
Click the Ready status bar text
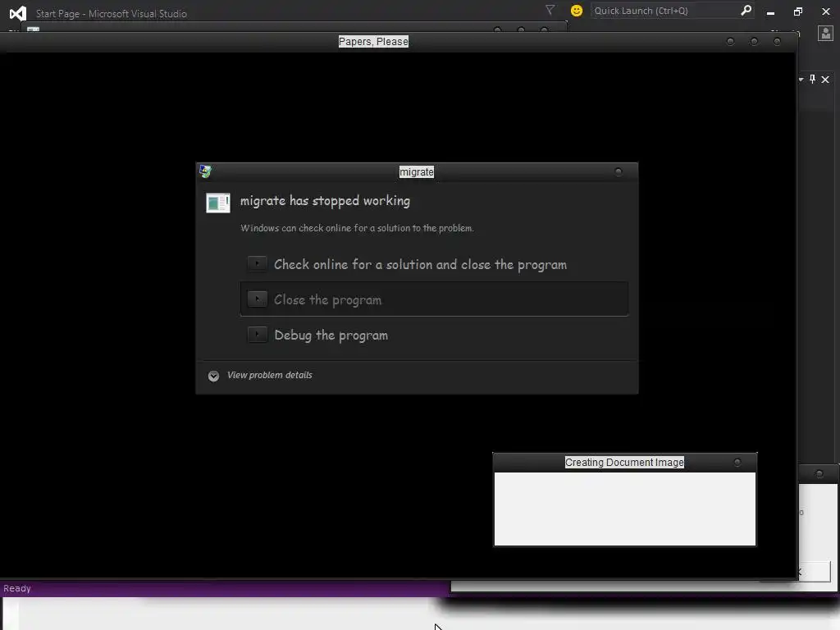click(x=17, y=588)
